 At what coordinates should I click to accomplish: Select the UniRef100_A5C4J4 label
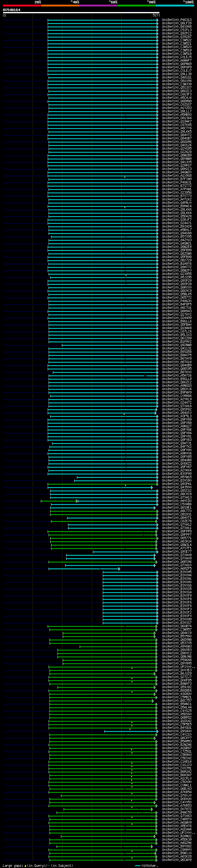tap(176, 98)
